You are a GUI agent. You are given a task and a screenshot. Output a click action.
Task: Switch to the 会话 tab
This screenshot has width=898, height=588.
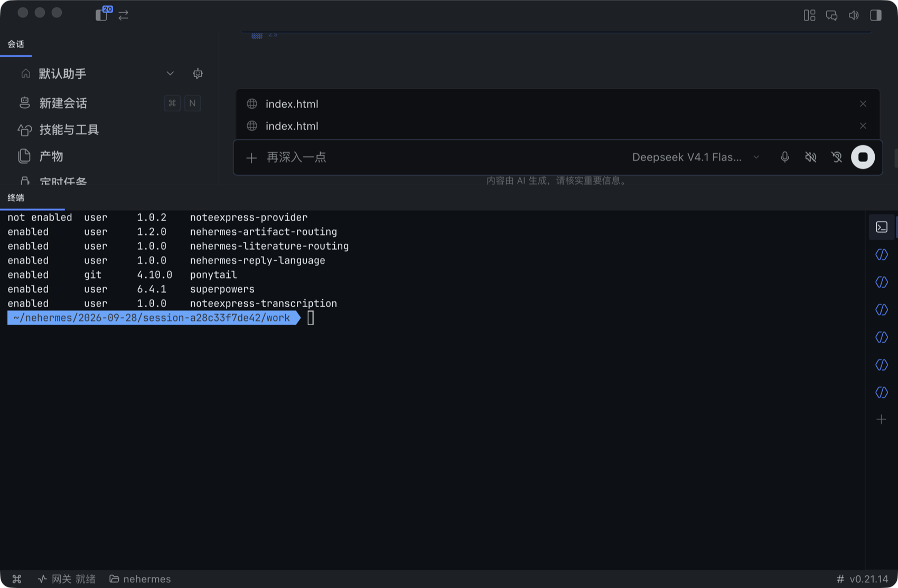click(16, 44)
